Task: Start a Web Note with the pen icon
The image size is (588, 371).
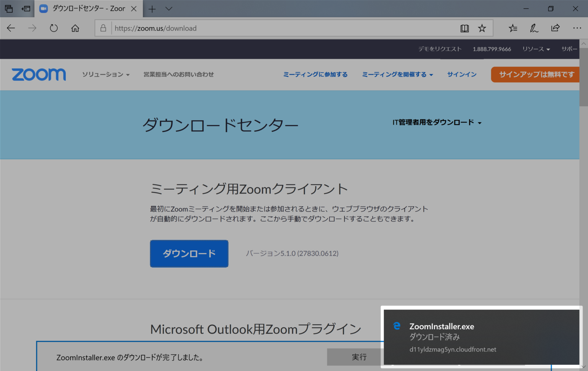Action: 534,28
